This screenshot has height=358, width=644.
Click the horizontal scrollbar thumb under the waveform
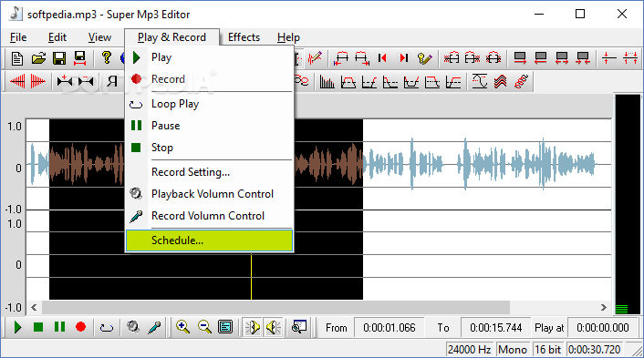point(275,307)
